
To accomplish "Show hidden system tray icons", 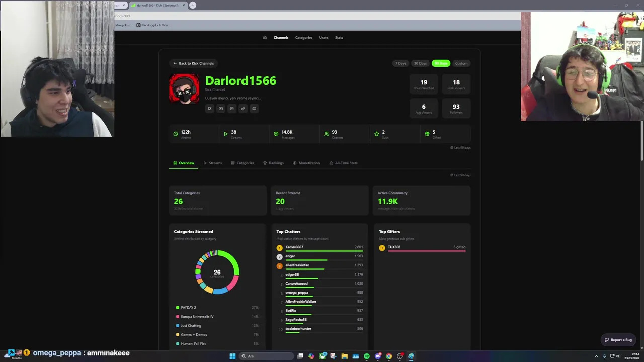I will 596,356.
